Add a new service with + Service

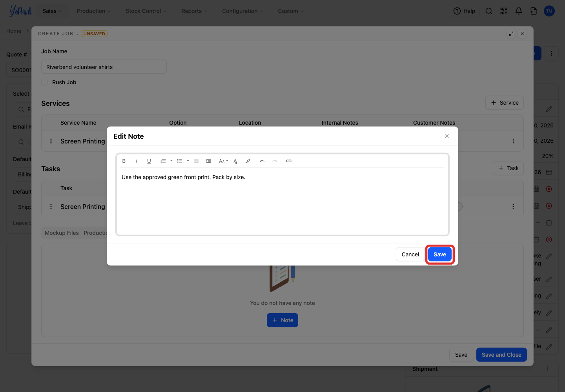tap(505, 103)
